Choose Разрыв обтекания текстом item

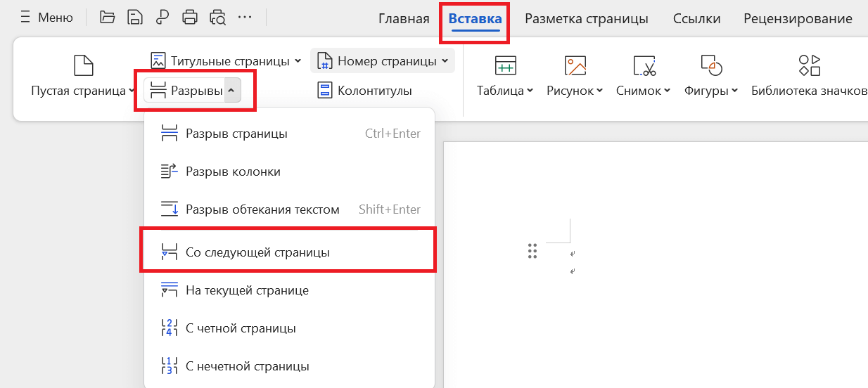(289, 209)
